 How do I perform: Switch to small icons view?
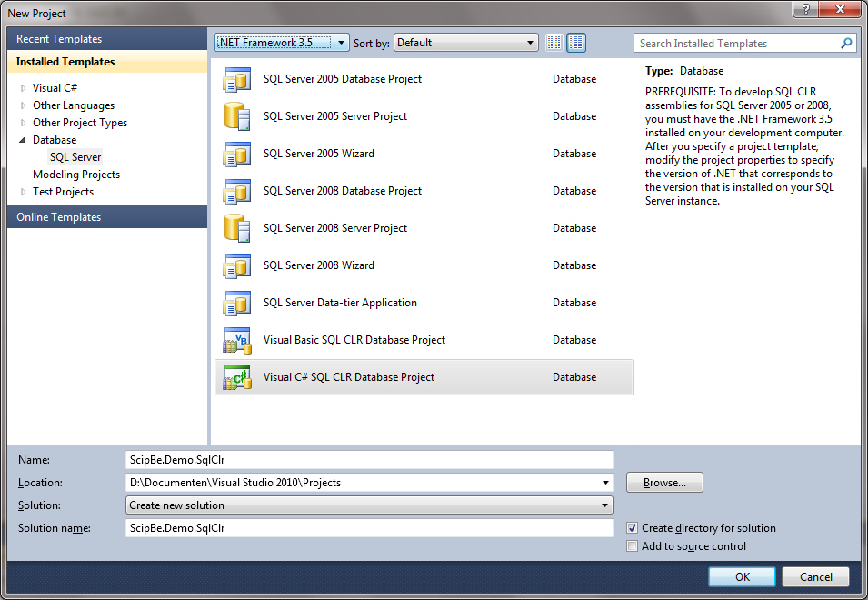554,43
